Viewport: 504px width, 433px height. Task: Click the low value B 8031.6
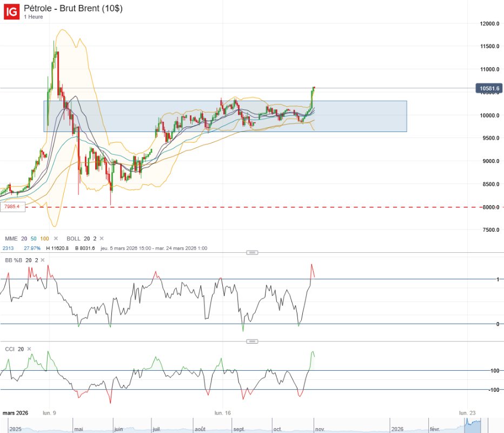85,248
